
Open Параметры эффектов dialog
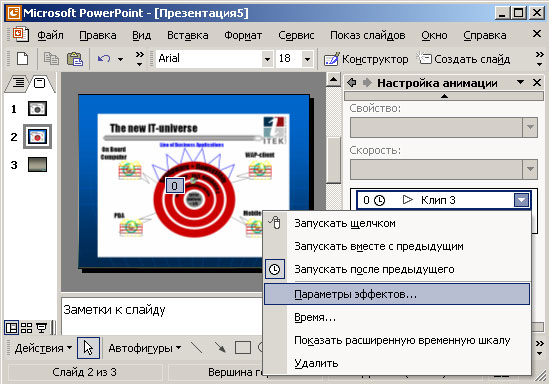point(397,294)
